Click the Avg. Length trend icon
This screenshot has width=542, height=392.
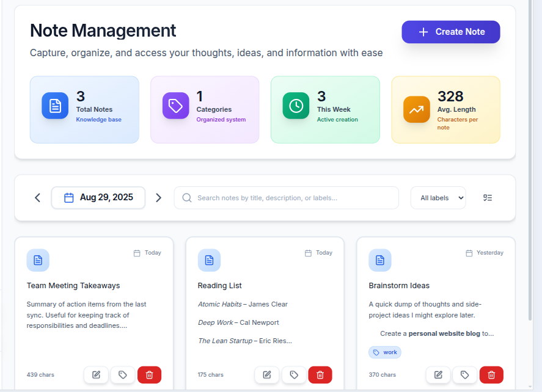416,110
